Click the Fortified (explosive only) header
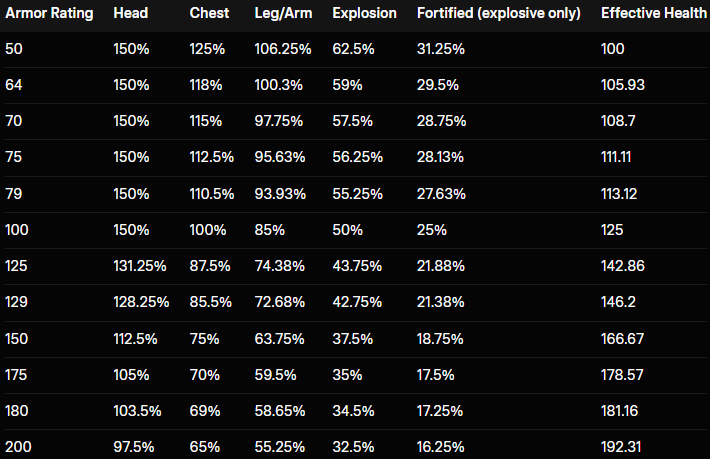The image size is (710, 459). [x=498, y=14]
